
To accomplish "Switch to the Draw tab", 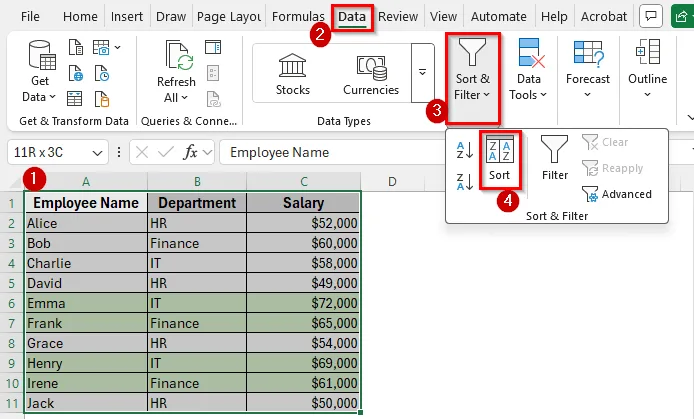I will 171,16.
